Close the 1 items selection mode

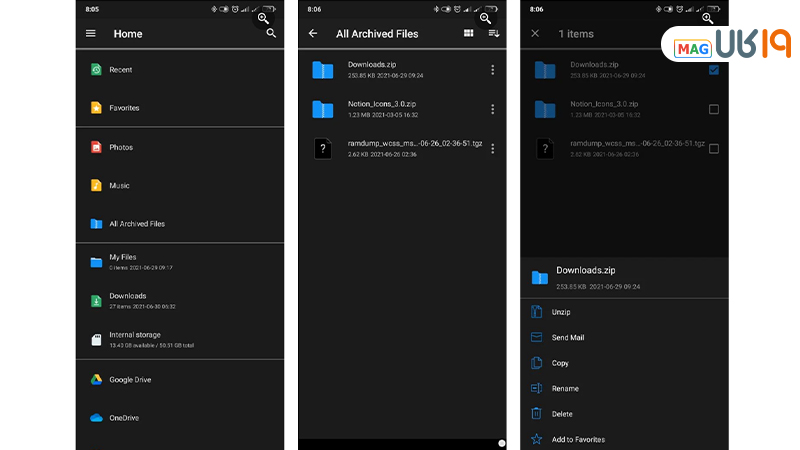click(535, 33)
